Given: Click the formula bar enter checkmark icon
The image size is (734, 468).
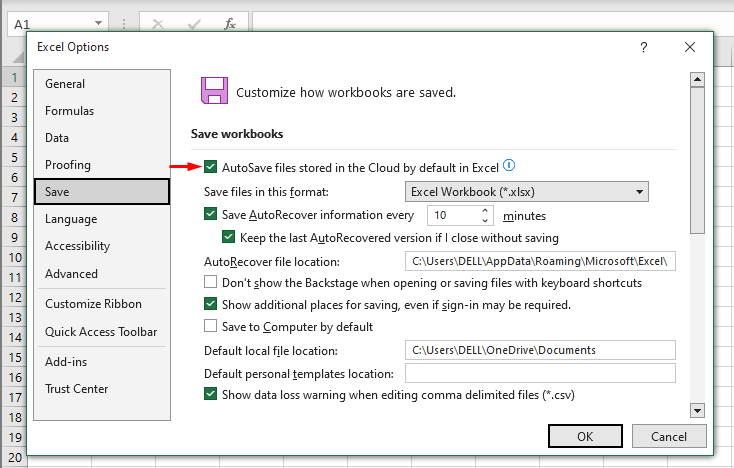Looking at the screenshot, I should tap(194, 24).
